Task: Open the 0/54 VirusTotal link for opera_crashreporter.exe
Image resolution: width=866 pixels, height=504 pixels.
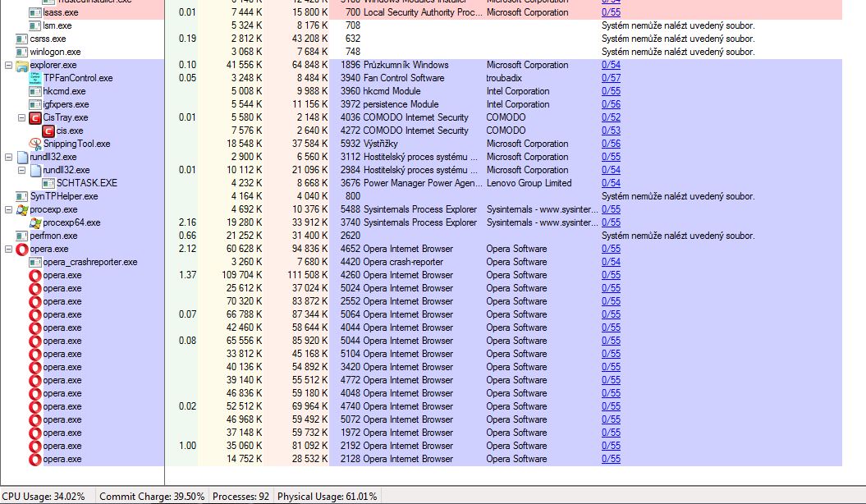Action: point(611,262)
